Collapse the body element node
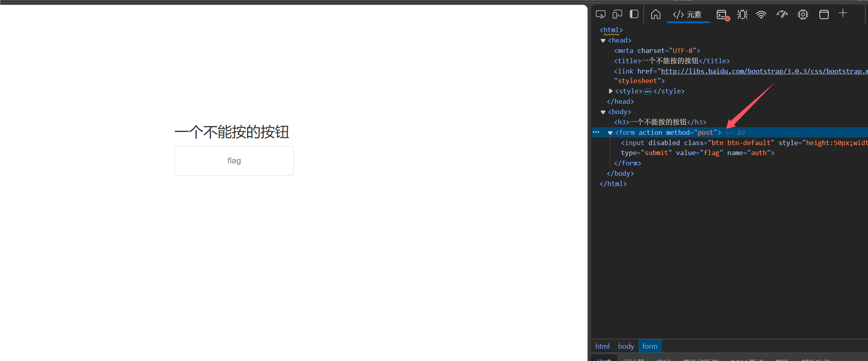The height and width of the screenshot is (361, 868). 603,112
